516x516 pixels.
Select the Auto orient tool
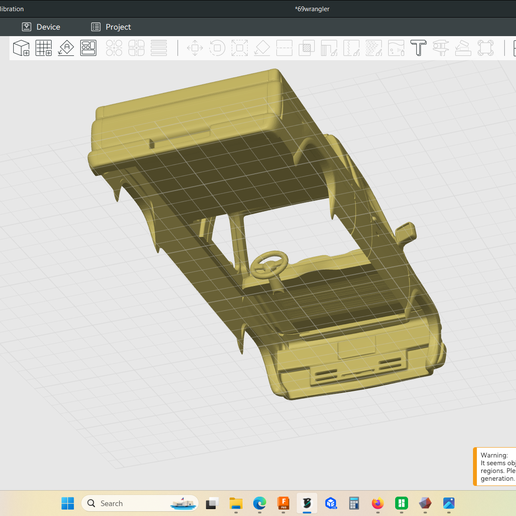point(66,48)
